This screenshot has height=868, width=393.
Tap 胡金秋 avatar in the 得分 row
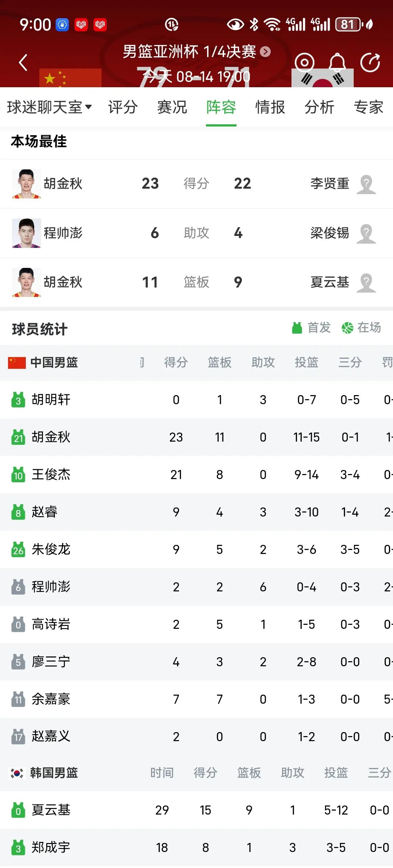click(x=26, y=184)
